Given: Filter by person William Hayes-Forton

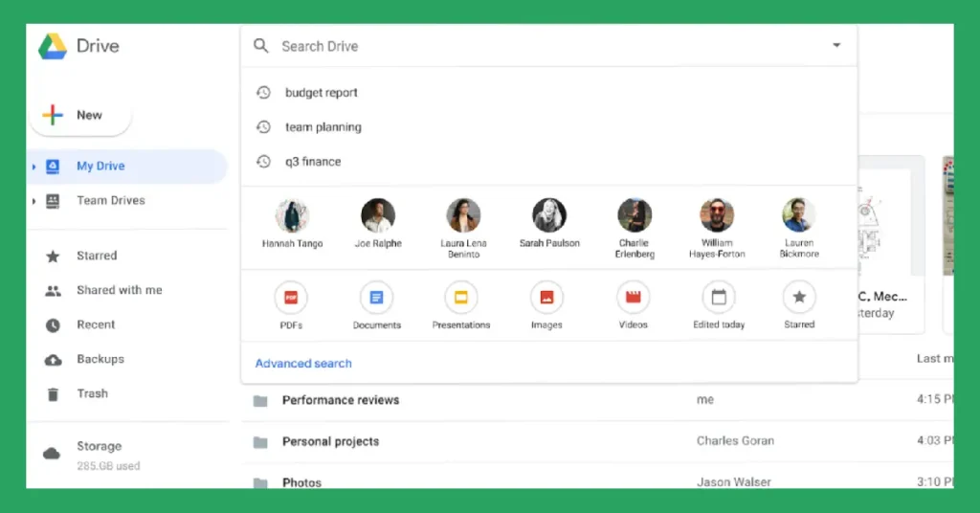Looking at the screenshot, I should click(717, 228).
